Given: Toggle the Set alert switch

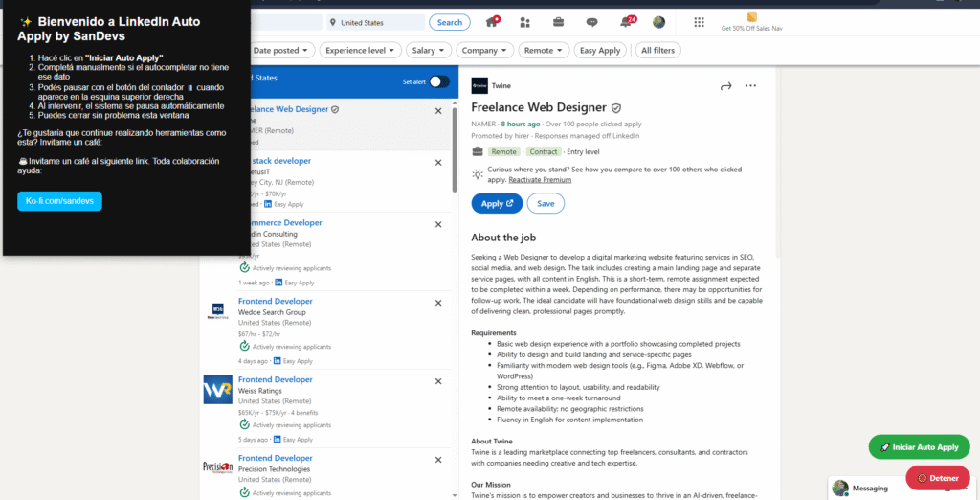Looking at the screenshot, I should click(438, 82).
